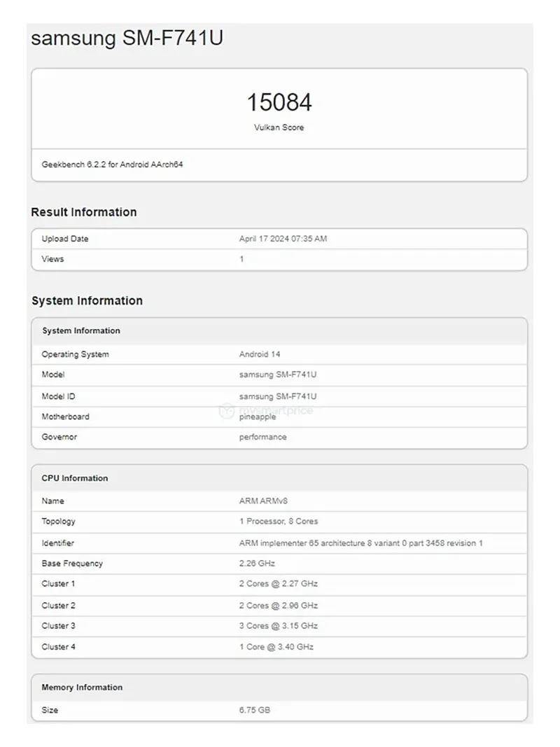Select the performance governor value
Image resolution: width=560 pixels, height=747 pixels.
263,438
